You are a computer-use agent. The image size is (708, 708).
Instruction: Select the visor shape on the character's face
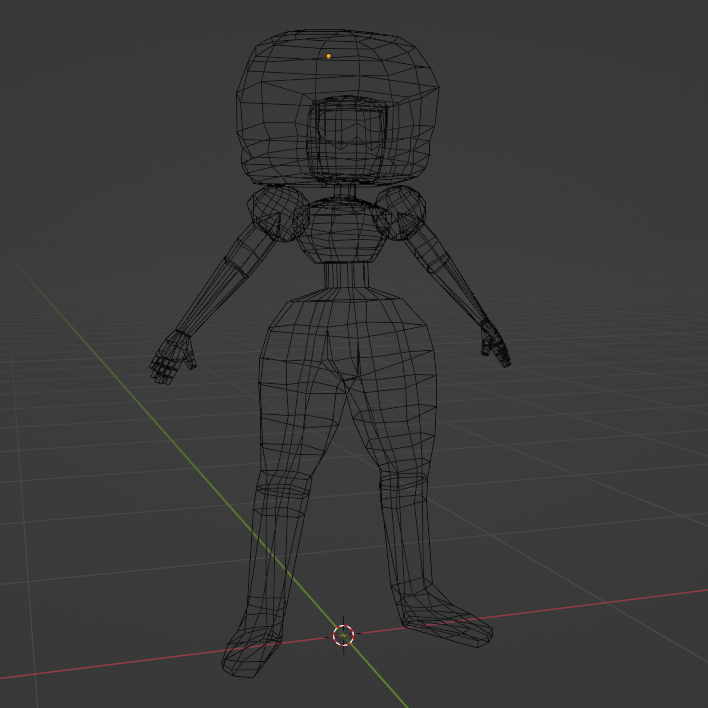point(353,129)
